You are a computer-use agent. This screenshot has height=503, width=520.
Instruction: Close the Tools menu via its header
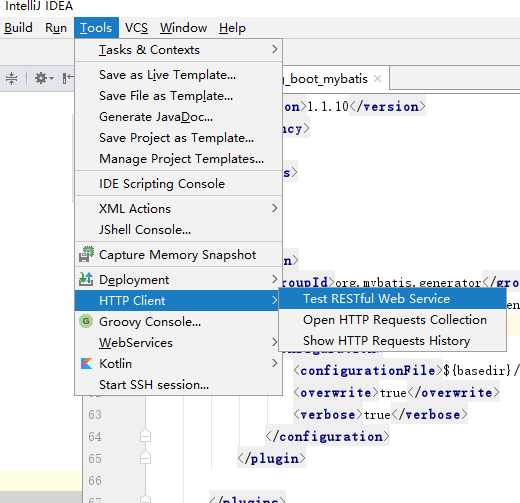[x=96, y=28]
